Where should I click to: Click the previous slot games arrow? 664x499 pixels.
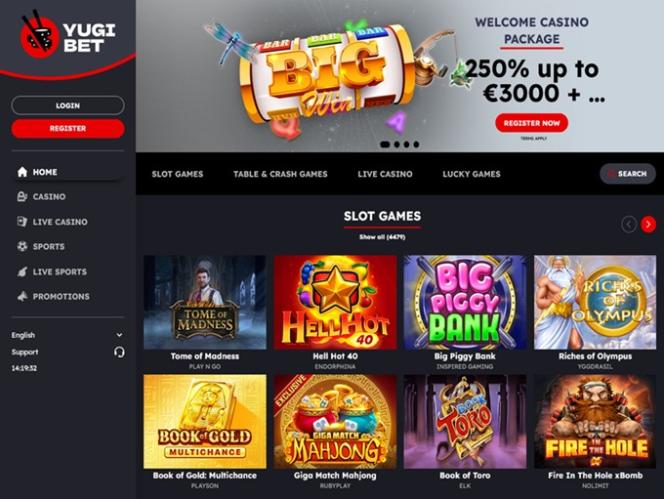629,224
